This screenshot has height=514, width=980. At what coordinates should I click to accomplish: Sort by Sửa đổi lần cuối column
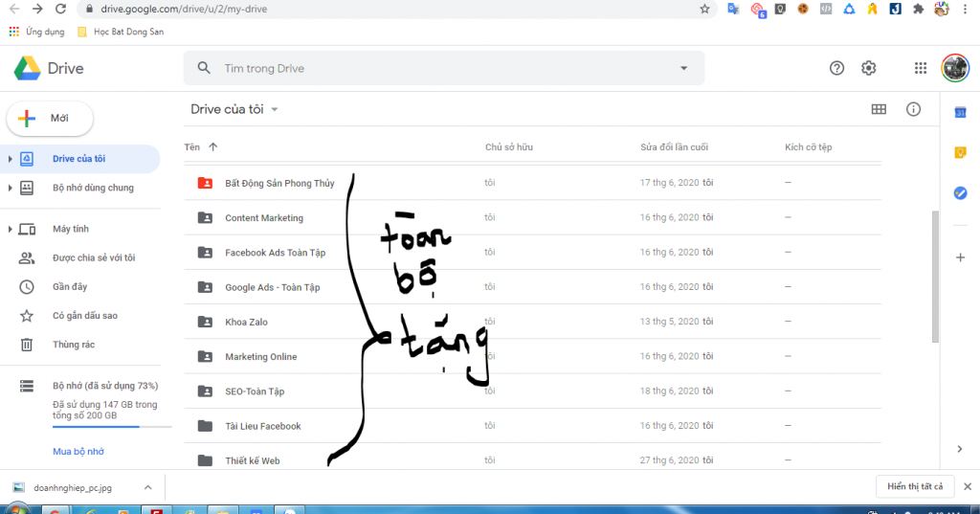pos(674,147)
